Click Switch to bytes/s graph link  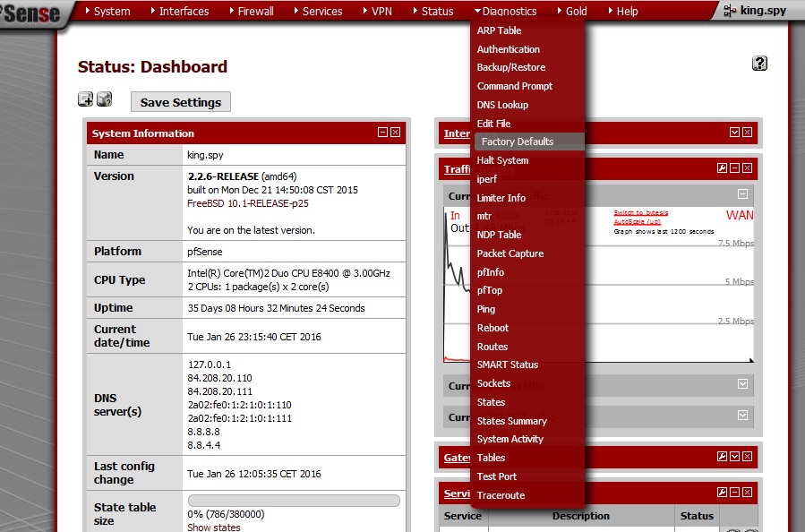[641, 212]
